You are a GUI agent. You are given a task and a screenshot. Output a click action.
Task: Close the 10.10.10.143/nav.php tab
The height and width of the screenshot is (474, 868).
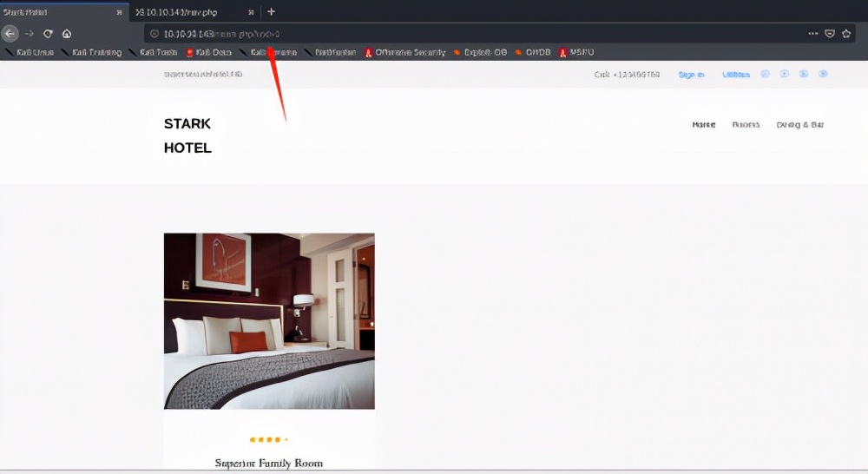click(251, 12)
